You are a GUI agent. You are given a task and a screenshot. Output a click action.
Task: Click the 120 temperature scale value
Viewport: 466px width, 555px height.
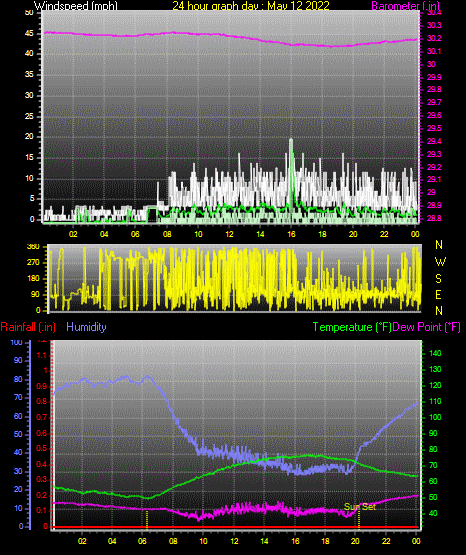click(x=435, y=385)
